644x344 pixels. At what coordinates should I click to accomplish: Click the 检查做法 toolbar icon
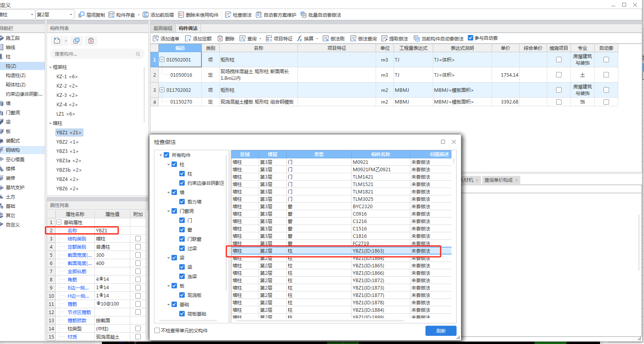click(x=228, y=15)
